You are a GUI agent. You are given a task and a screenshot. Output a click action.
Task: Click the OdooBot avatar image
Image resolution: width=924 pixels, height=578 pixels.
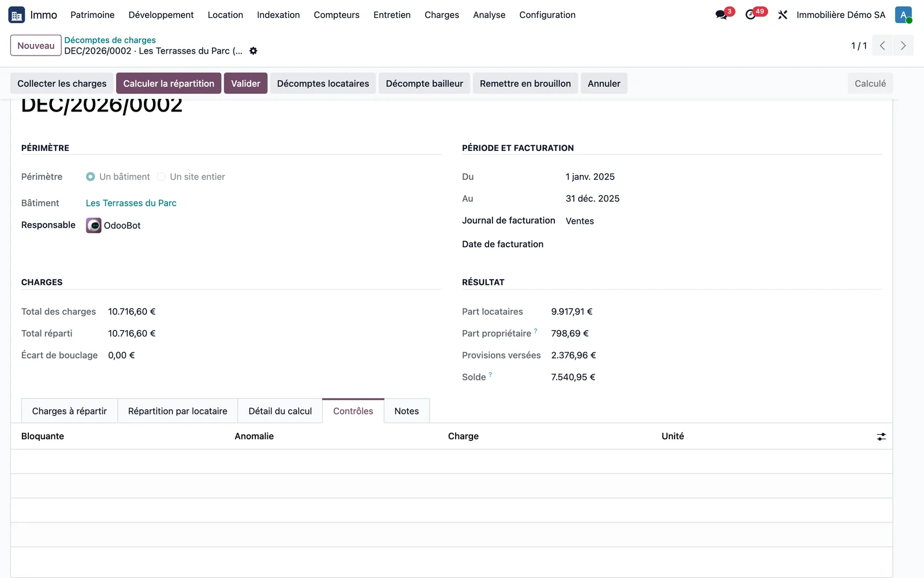94,225
